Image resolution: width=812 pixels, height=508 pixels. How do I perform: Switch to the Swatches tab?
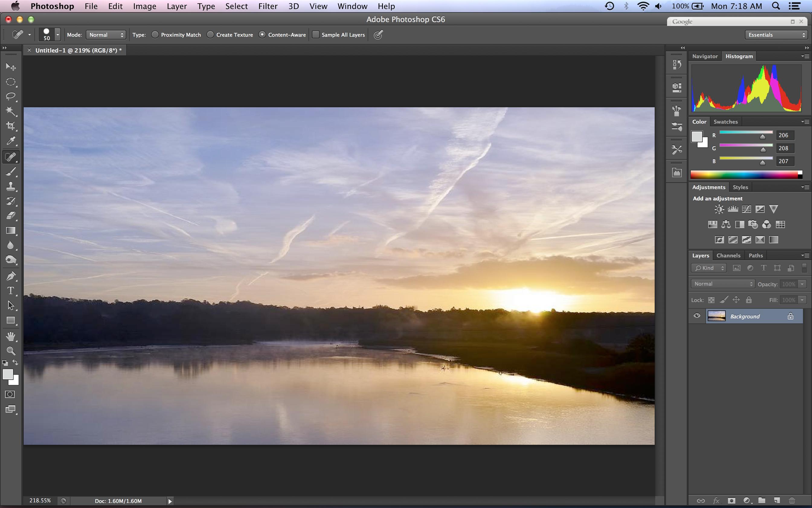[725, 121]
